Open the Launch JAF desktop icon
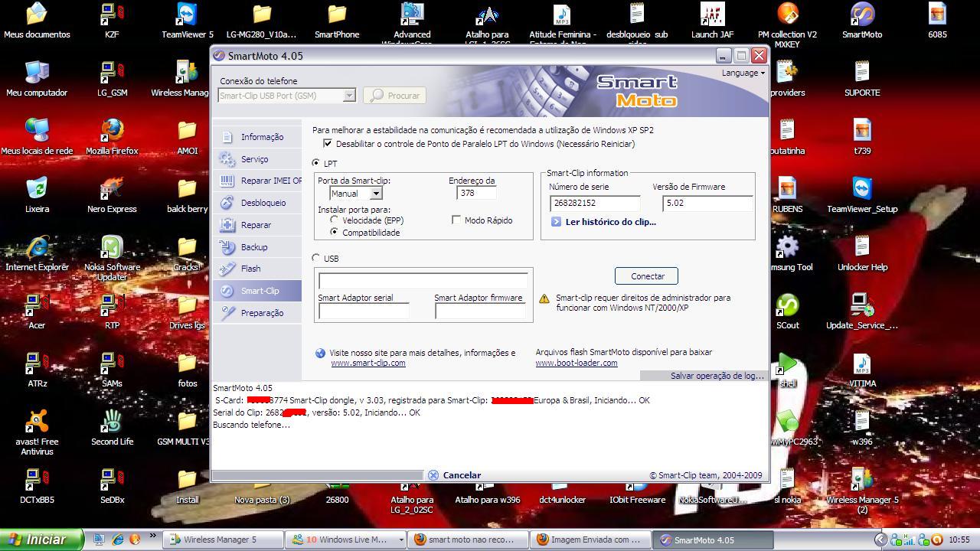The width and height of the screenshot is (980, 551). tap(712, 21)
